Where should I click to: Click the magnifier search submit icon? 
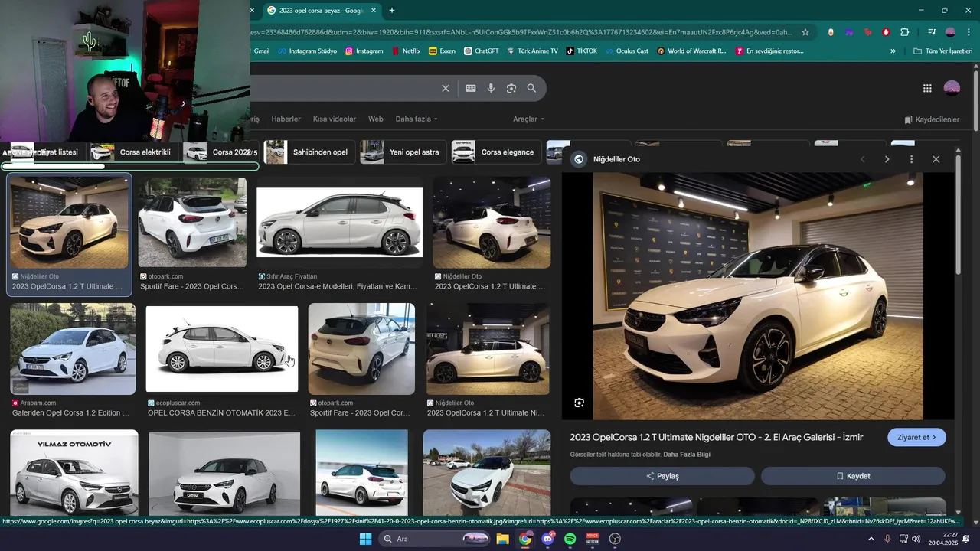coord(531,88)
